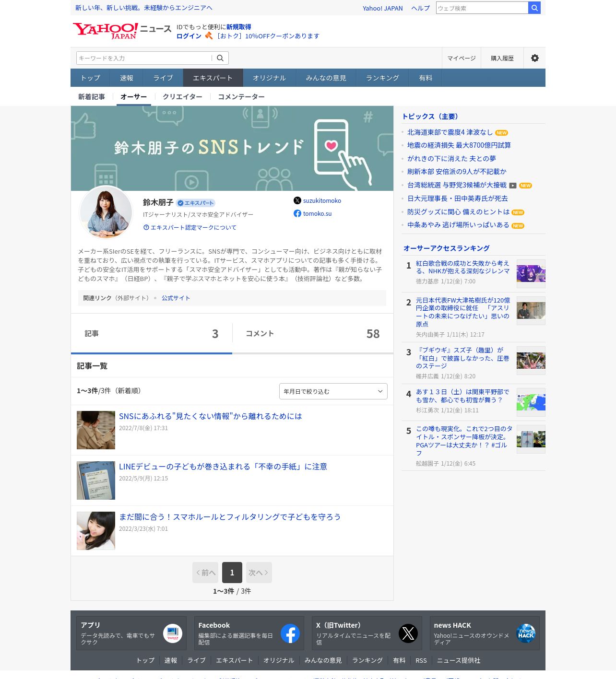Click the X icon next to suzukitomoko
Screen dimensions: 616x679
[297, 200]
